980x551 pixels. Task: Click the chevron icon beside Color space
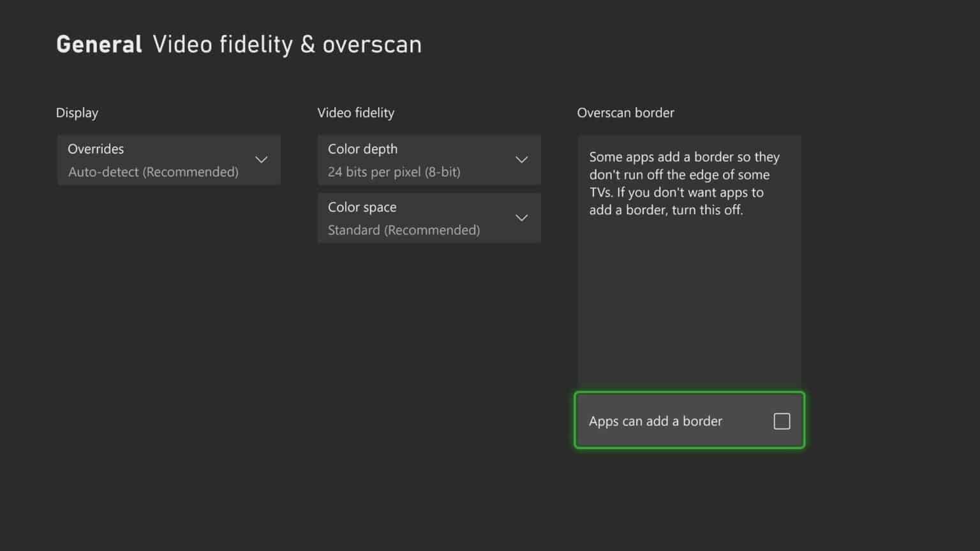click(x=521, y=217)
